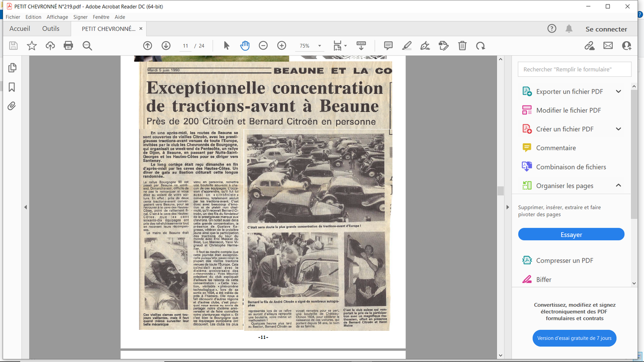Open the page display options dropdown arrow
The image size is (644, 362).
(345, 46)
